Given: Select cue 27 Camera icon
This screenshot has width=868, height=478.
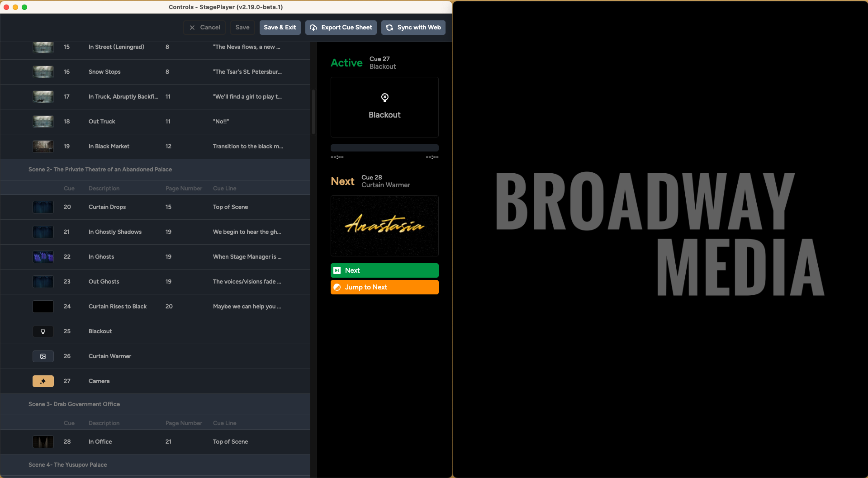Looking at the screenshot, I should pyautogui.click(x=43, y=381).
